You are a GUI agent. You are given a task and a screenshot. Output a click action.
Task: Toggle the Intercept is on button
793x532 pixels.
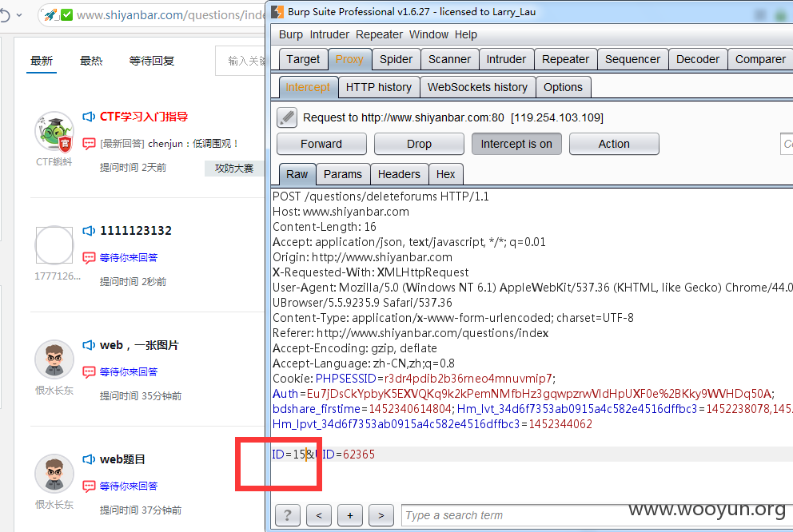[x=516, y=144]
